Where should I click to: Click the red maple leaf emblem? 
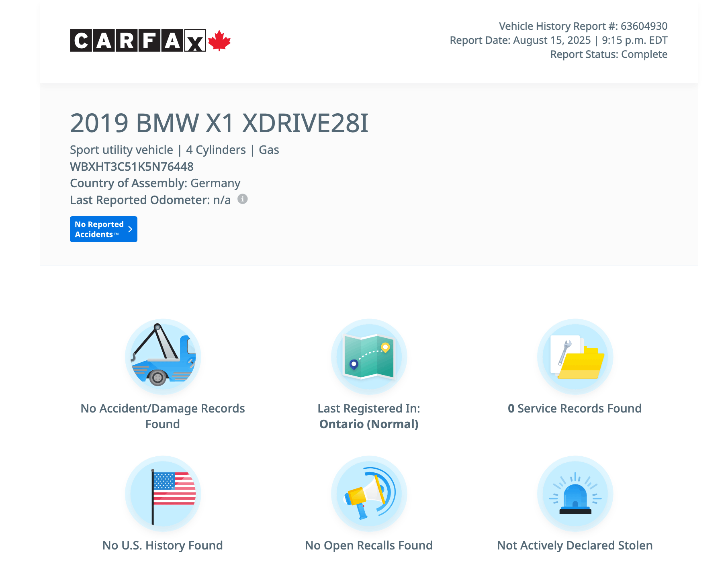tap(219, 41)
